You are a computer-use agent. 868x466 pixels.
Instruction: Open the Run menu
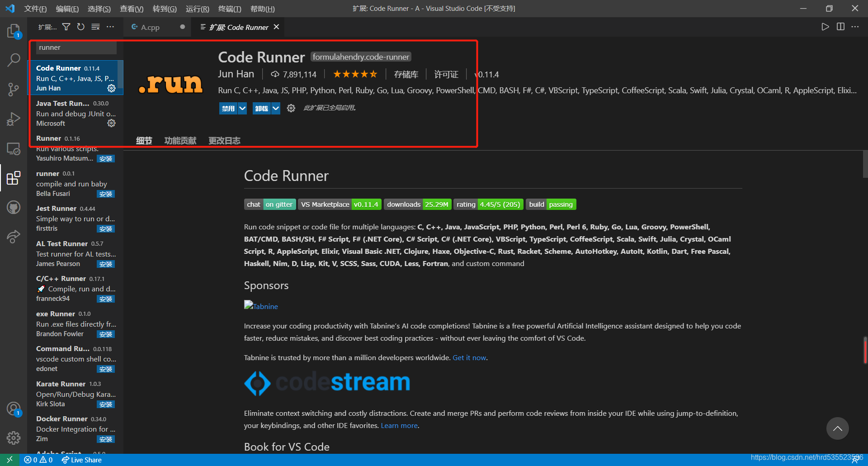198,9
